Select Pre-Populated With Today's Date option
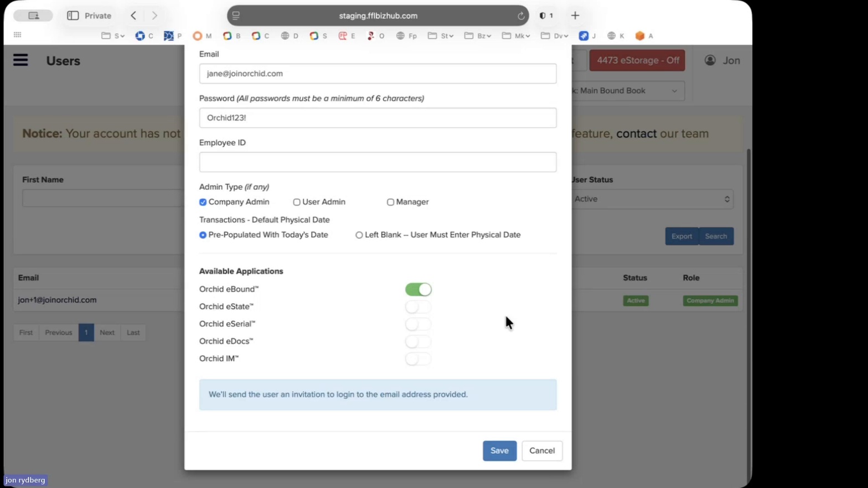This screenshot has height=488, width=868. 203,235
